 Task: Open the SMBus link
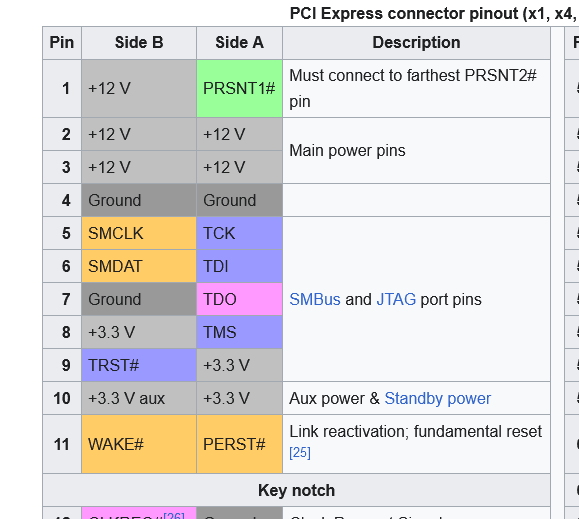tap(315, 299)
